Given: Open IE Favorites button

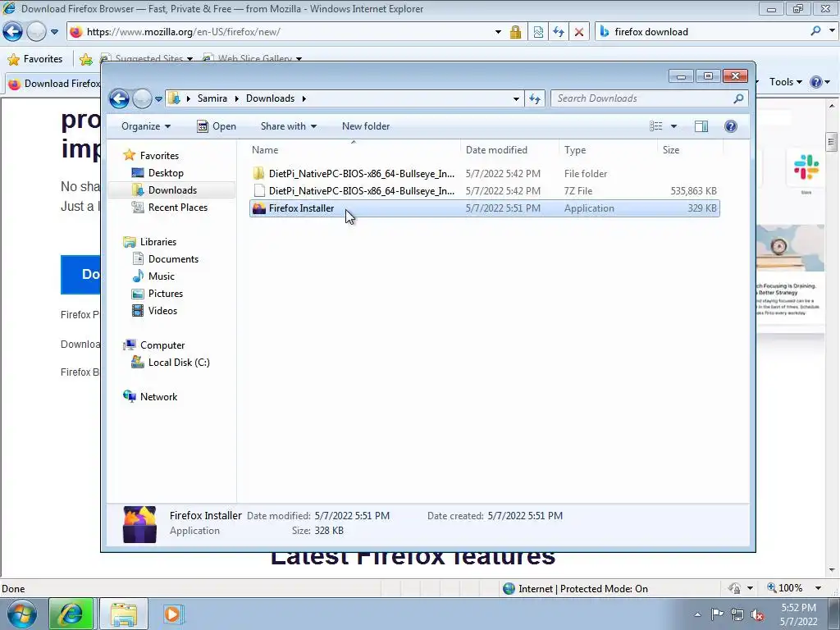Looking at the screenshot, I should click(35, 59).
